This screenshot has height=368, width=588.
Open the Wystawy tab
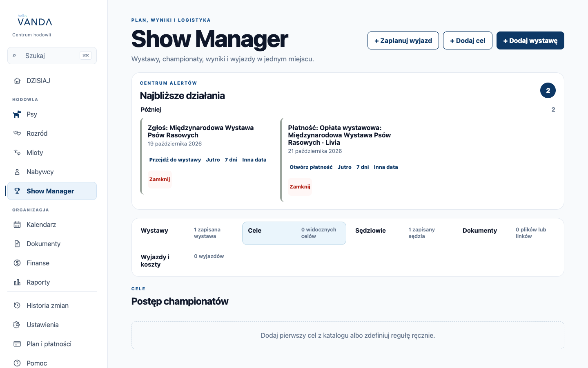click(187, 233)
